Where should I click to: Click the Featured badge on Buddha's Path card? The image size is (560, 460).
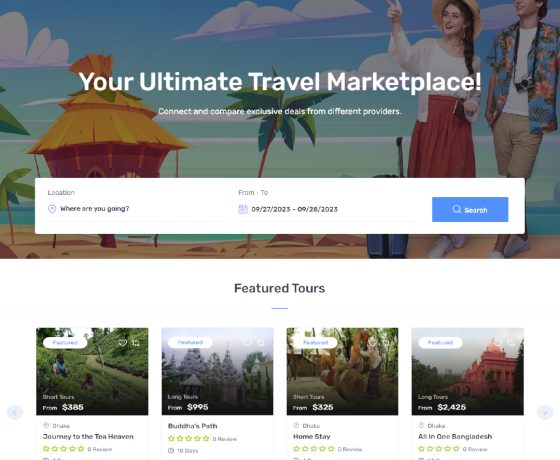coord(190,342)
